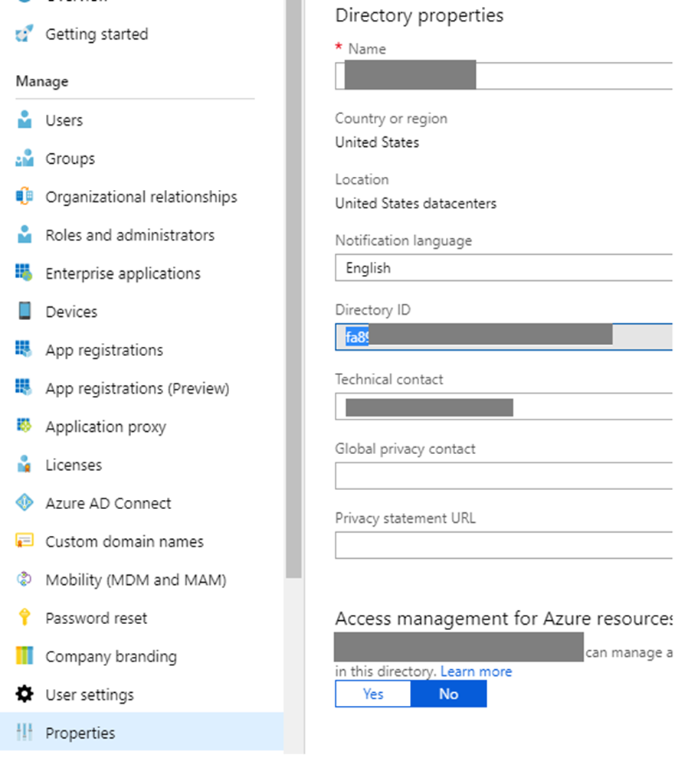Click the Company branding icon
The width and height of the screenshot is (688, 784).
pos(24,655)
